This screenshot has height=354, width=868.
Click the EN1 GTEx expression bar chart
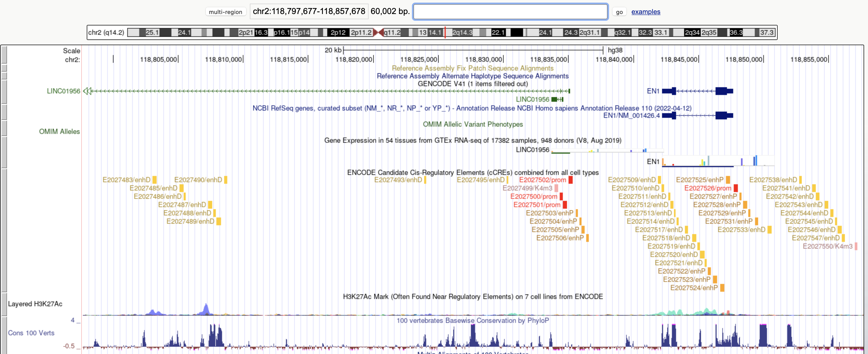pyautogui.click(x=718, y=161)
